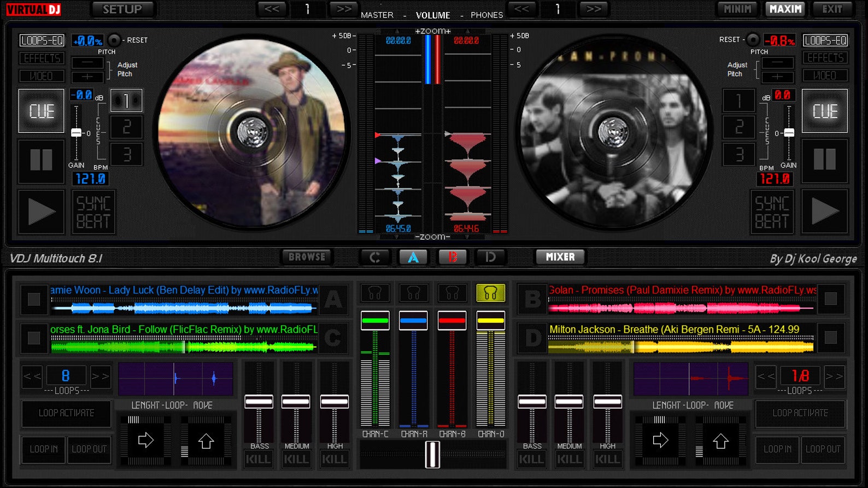Open the BROWSE panel
Image resolution: width=868 pixels, height=488 pixels.
coord(307,257)
